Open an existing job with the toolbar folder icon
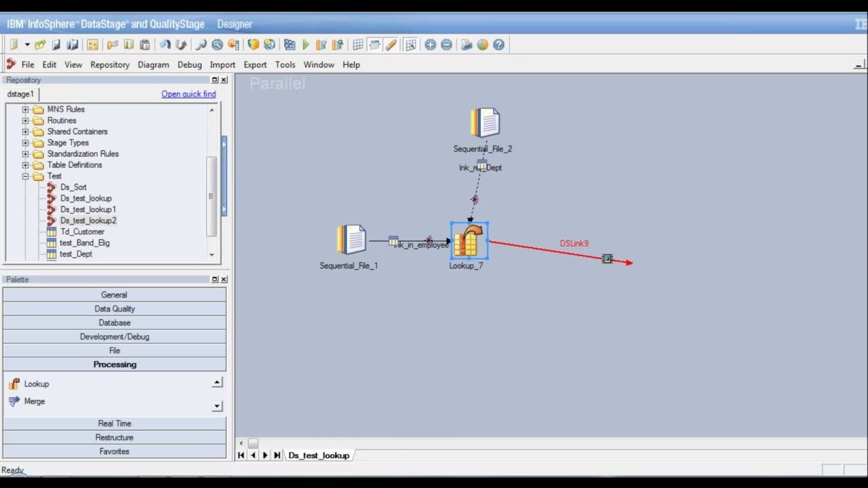 [40, 45]
